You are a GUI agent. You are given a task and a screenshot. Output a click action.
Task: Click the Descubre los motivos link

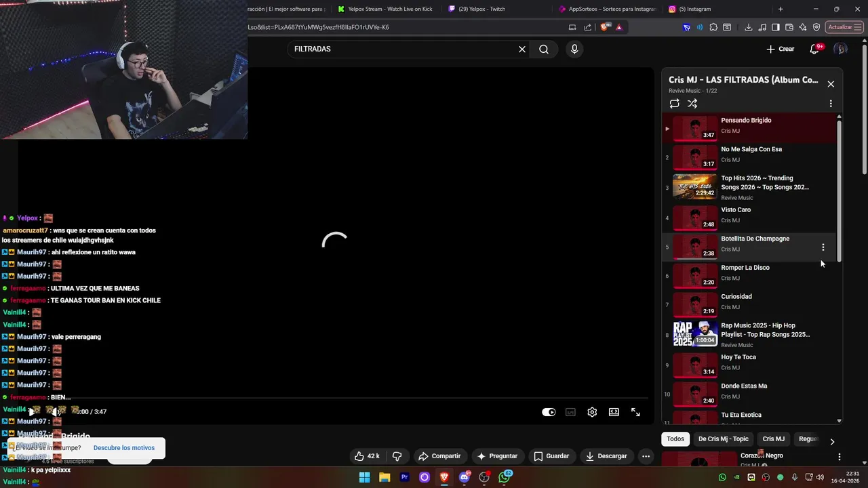pos(124,448)
